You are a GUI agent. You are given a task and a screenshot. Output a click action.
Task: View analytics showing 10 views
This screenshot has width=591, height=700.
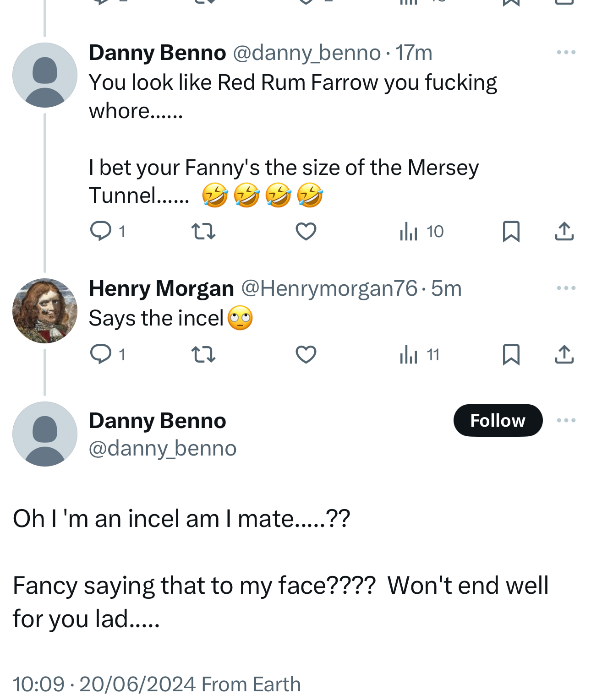coord(421,231)
